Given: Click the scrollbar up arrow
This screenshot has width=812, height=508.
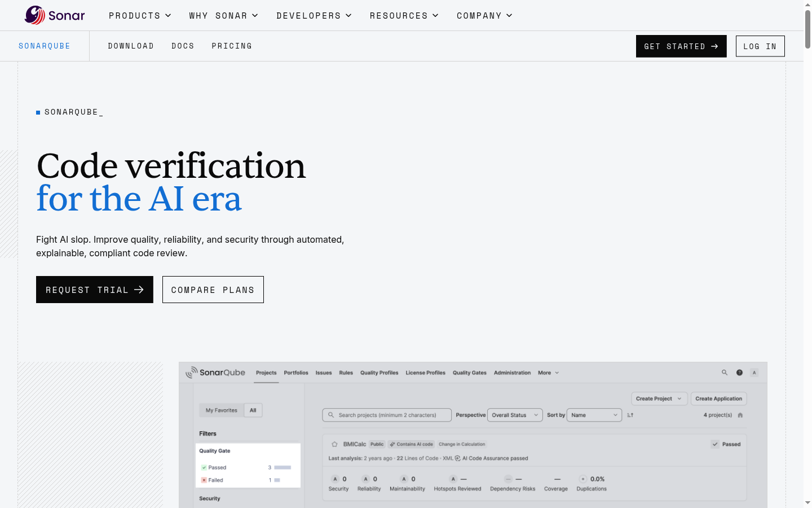Looking at the screenshot, I should pyautogui.click(x=807, y=4).
